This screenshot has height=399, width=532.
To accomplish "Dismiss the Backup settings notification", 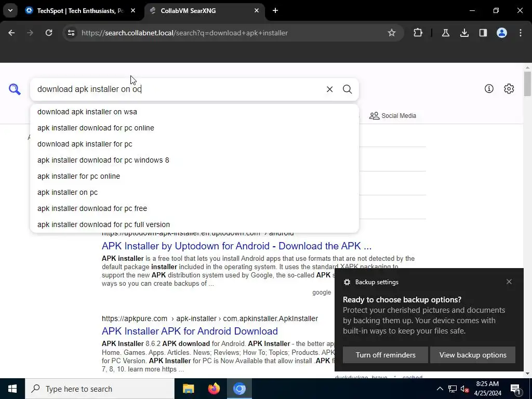I will click(x=509, y=282).
